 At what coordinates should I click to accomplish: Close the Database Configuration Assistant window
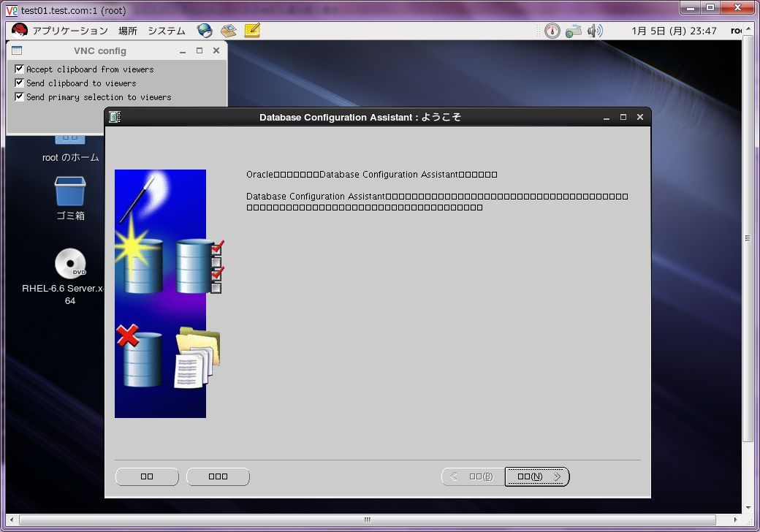pyautogui.click(x=640, y=117)
